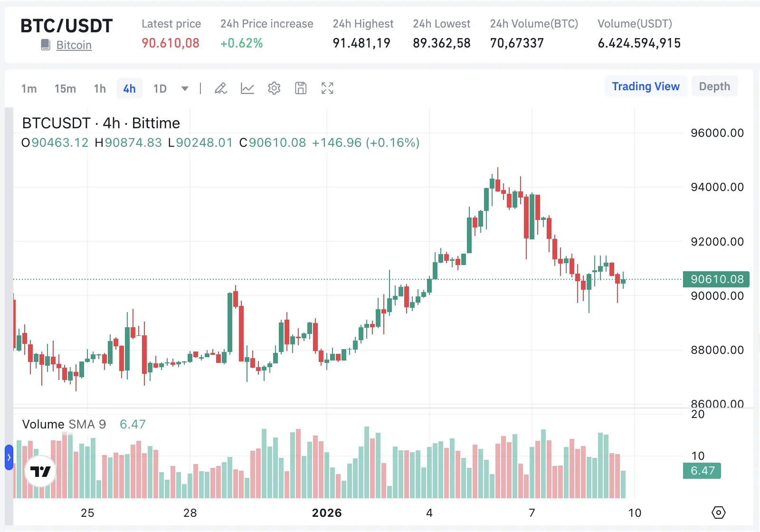Click the TradingView logo watermark
Screen dimensions: 760x532
[41, 471]
